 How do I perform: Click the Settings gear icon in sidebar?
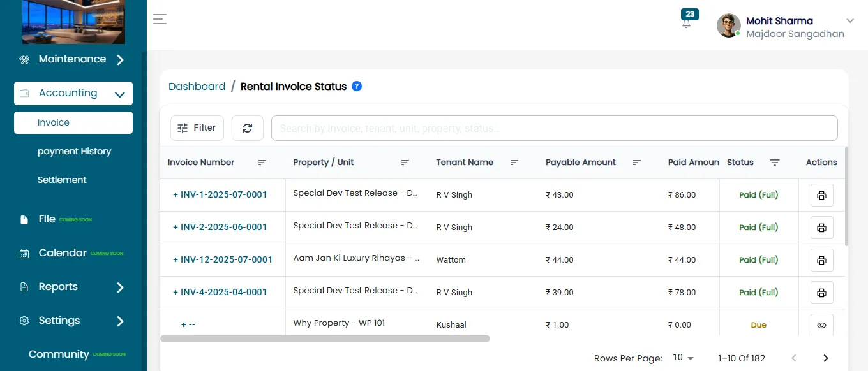pos(24,321)
